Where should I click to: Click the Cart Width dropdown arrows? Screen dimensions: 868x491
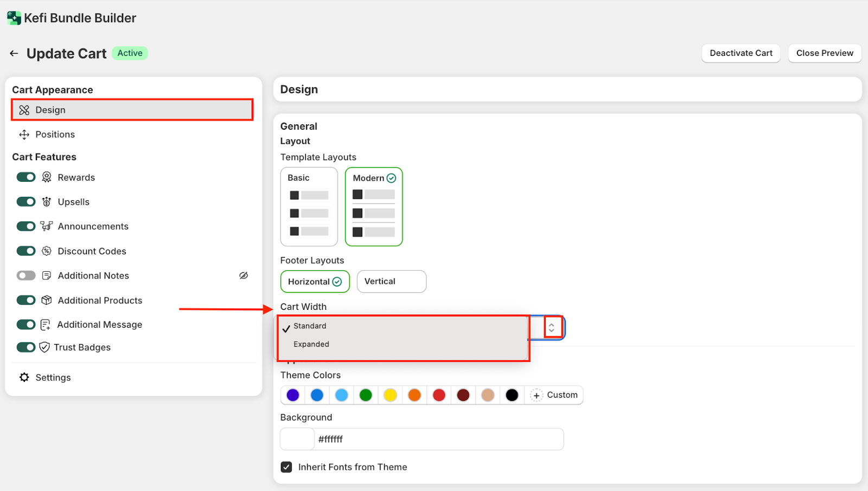tap(552, 328)
